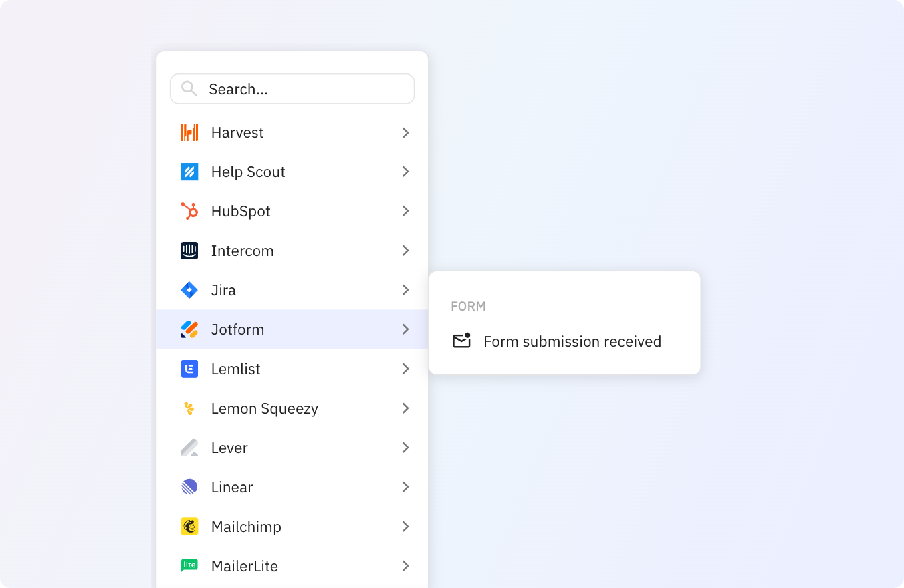The width and height of the screenshot is (904, 588).
Task: Click the Lever label text
Action: (x=229, y=448)
